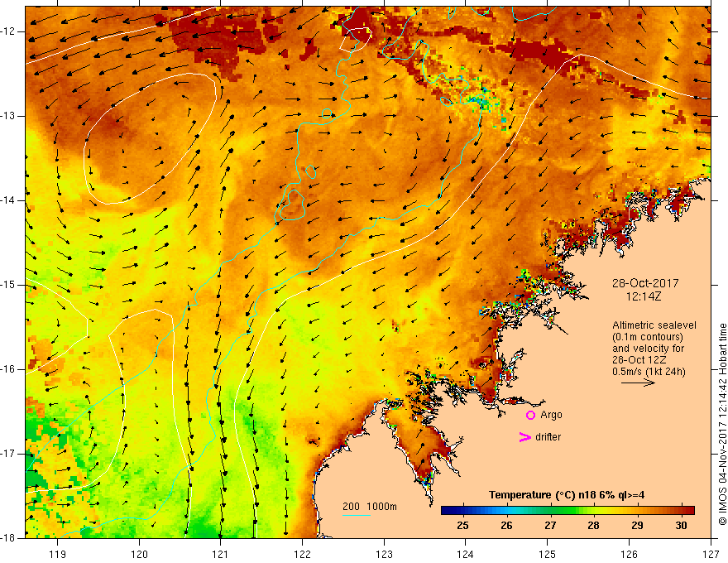Viewport: 728px width, 563px height.
Task: Click the cyan 200/1000m contour legend line
Action: tap(356, 515)
